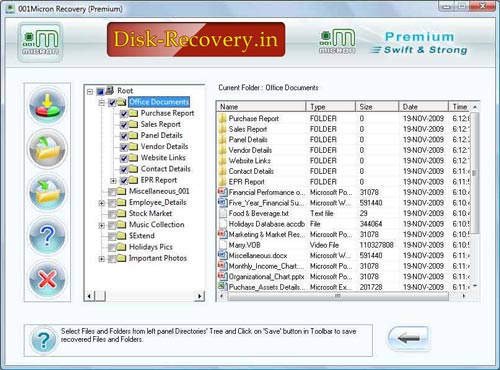Click the Holidays Database.accdb file icon
Screen dimensions: 500x370
tap(222, 224)
